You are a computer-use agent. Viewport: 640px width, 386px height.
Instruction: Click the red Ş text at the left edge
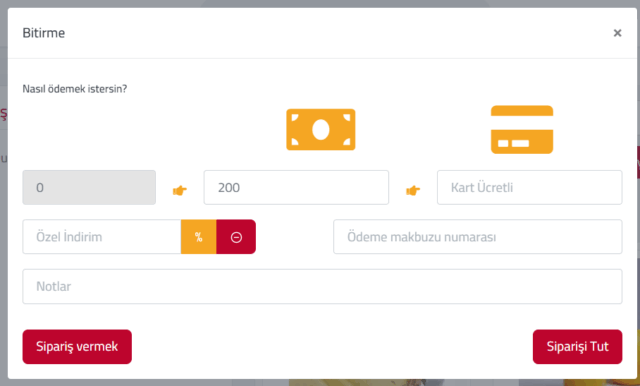click(x=4, y=114)
